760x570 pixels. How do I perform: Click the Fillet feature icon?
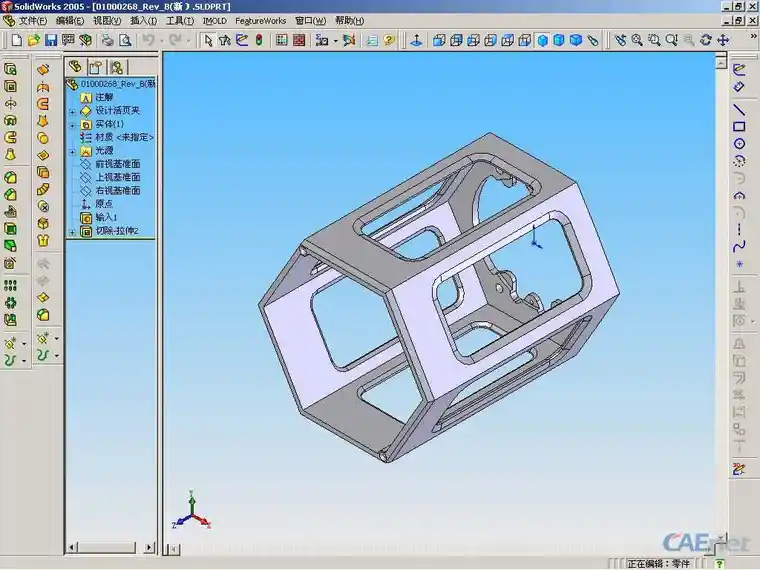pos(11,177)
